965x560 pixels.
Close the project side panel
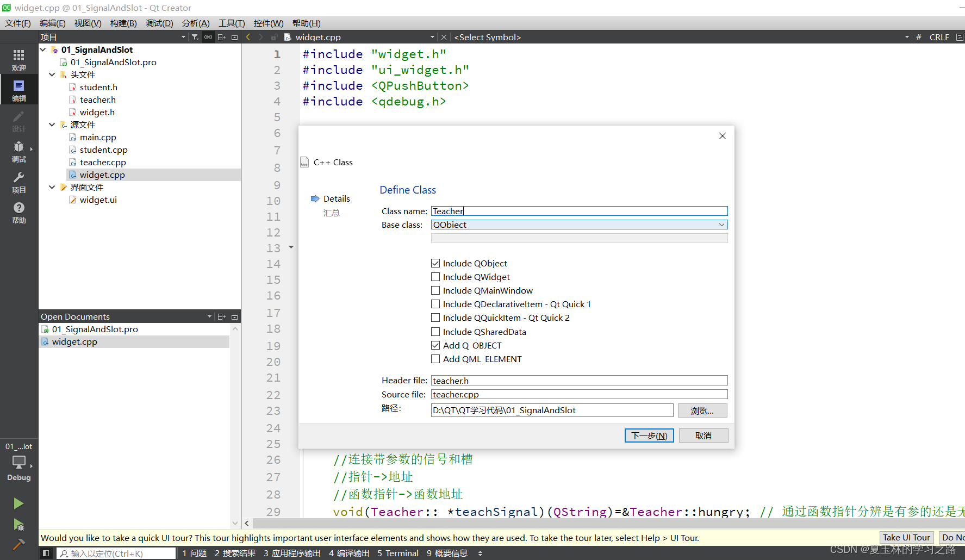tap(235, 37)
